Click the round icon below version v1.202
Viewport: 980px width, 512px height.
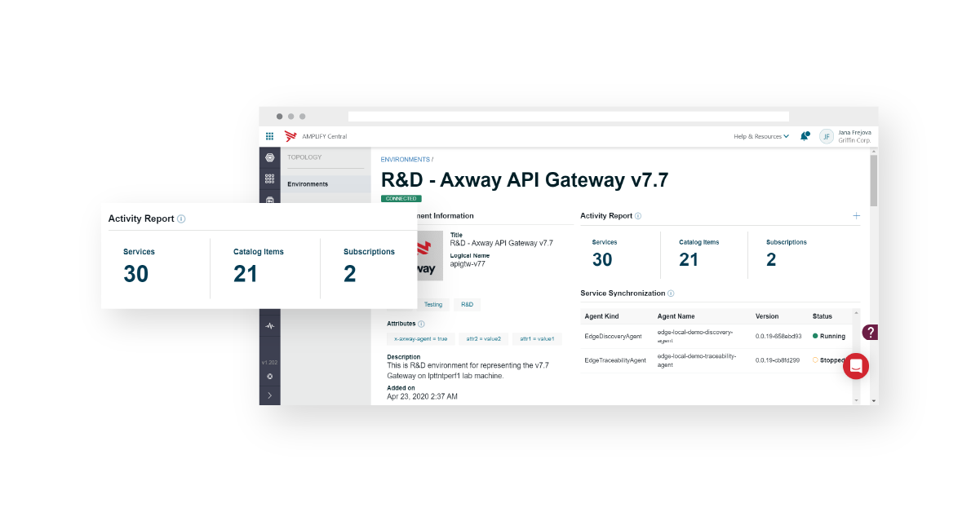pyautogui.click(x=270, y=377)
